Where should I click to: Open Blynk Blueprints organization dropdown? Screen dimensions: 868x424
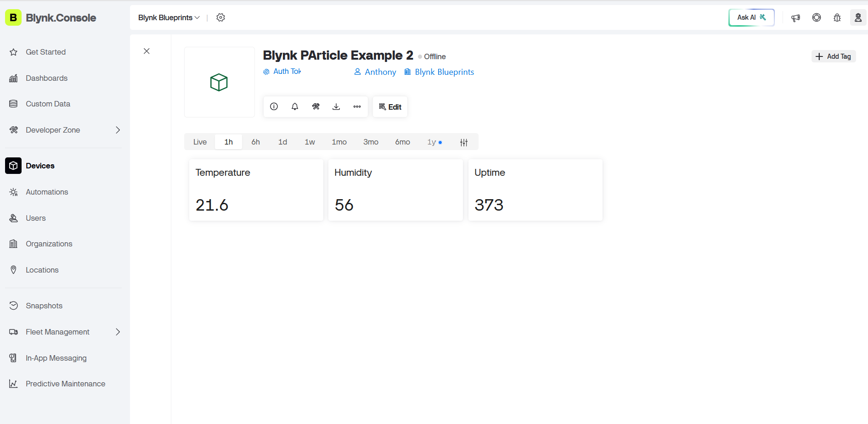click(x=169, y=17)
